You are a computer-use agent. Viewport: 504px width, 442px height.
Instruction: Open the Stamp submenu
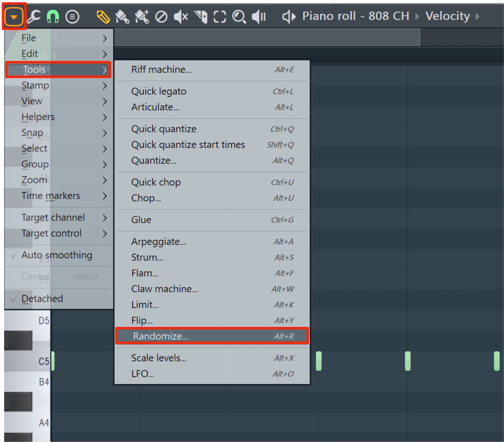(x=59, y=85)
